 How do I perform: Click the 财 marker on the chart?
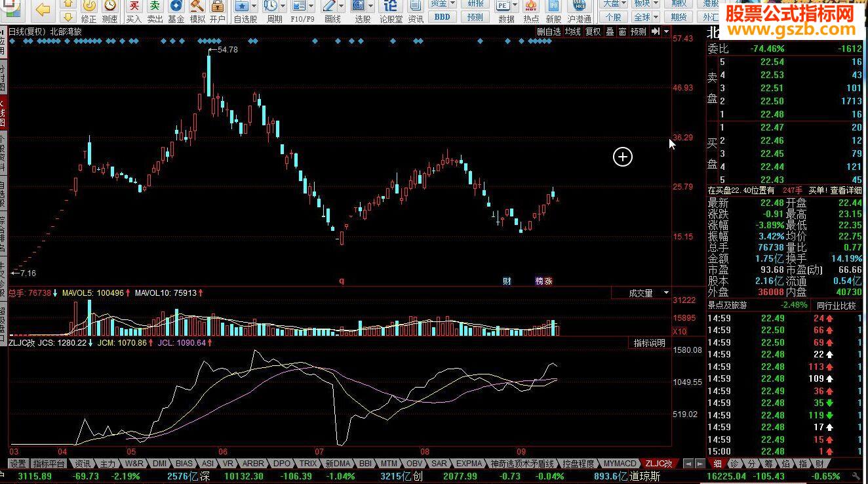pyautogui.click(x=507, y=281)
